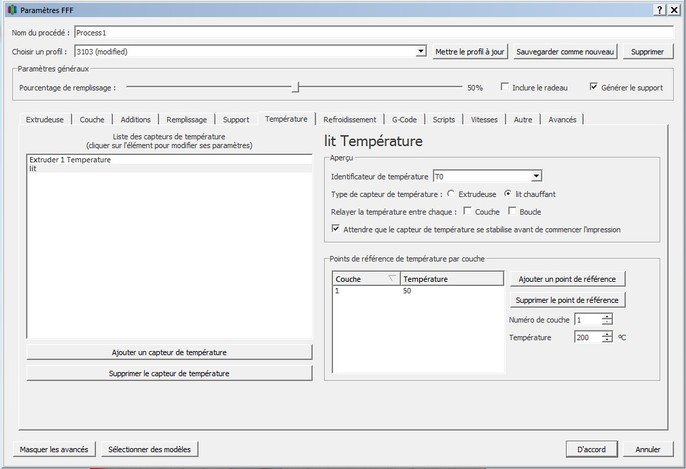Click the Paramètres FFF app icon in title bar

point(11,9)
